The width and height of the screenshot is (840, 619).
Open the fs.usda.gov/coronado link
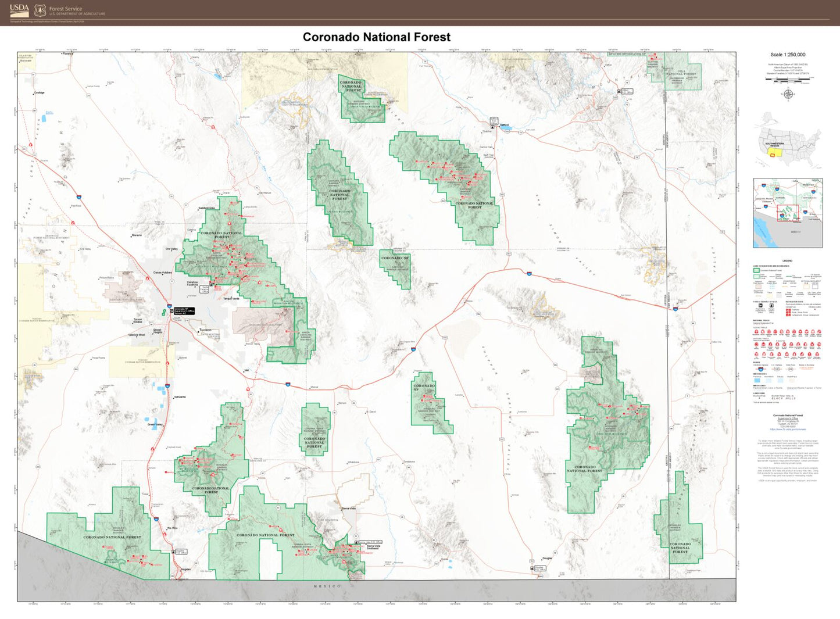coord(788,430)
